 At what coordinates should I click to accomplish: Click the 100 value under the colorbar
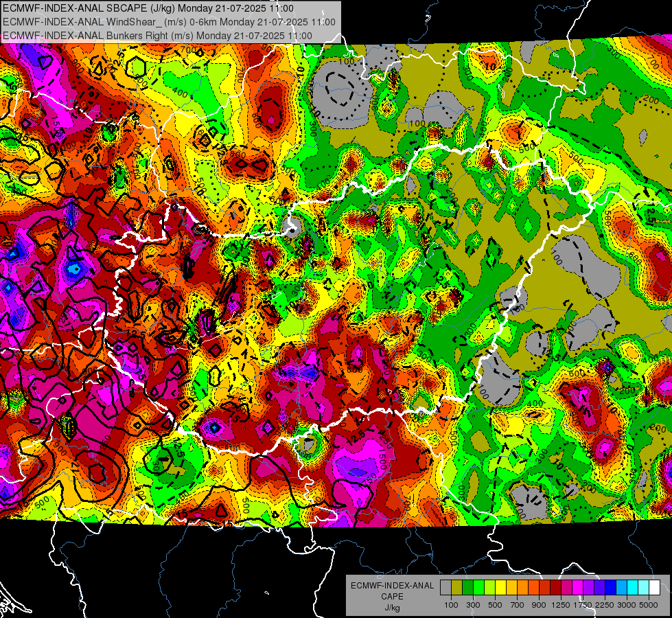point(451,605)
